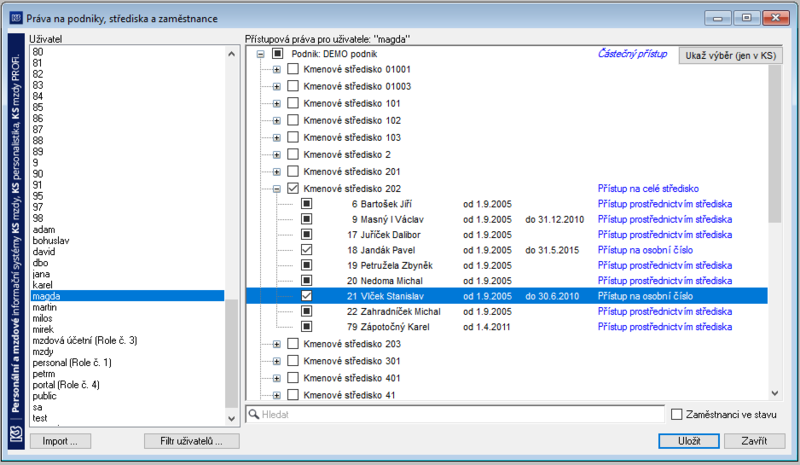
Task: Expand Kmenové středisko 01003 node
Action: click(x=277, y=86)
